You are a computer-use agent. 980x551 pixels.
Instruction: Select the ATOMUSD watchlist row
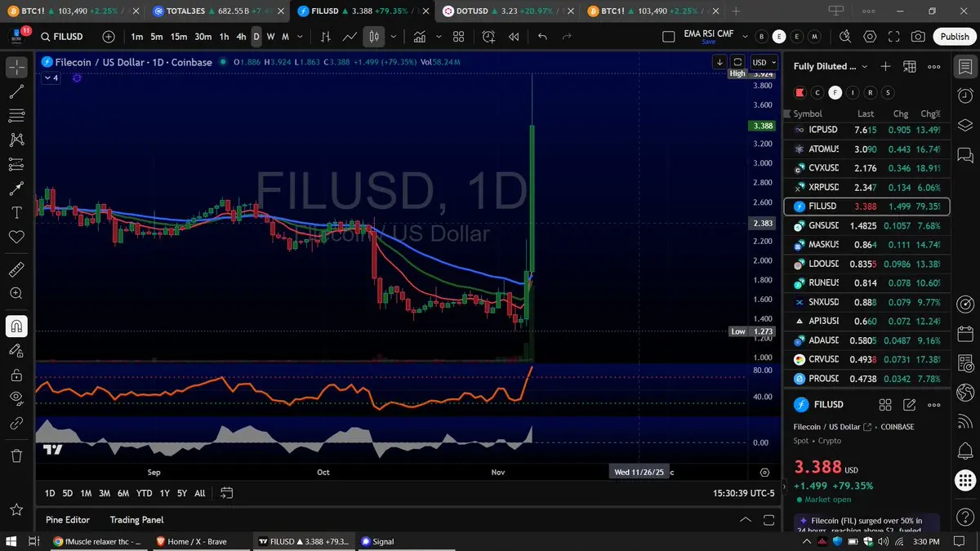pos(866,149)
